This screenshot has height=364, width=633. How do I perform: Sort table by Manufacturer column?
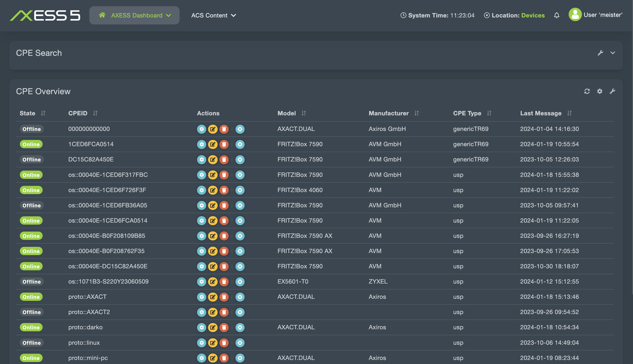tap(416, 113)
